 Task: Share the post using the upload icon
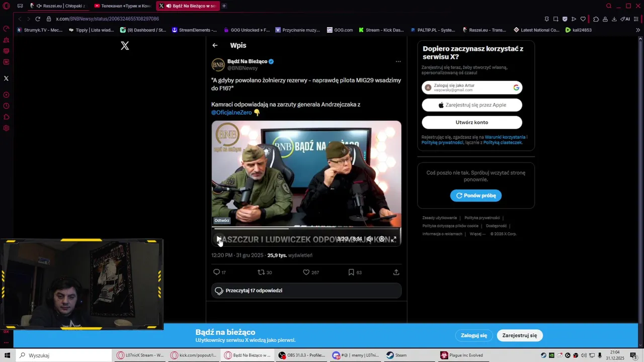[x=396, y=272]
